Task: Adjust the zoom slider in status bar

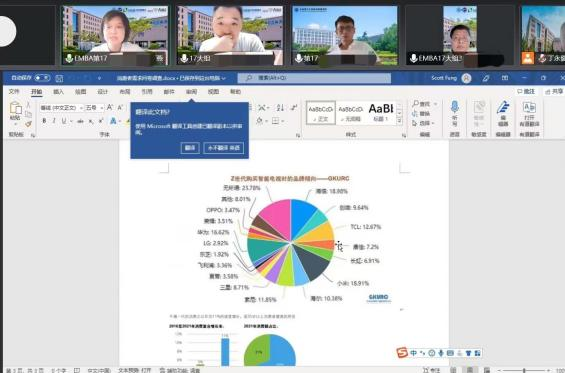Action: [524, 370]
